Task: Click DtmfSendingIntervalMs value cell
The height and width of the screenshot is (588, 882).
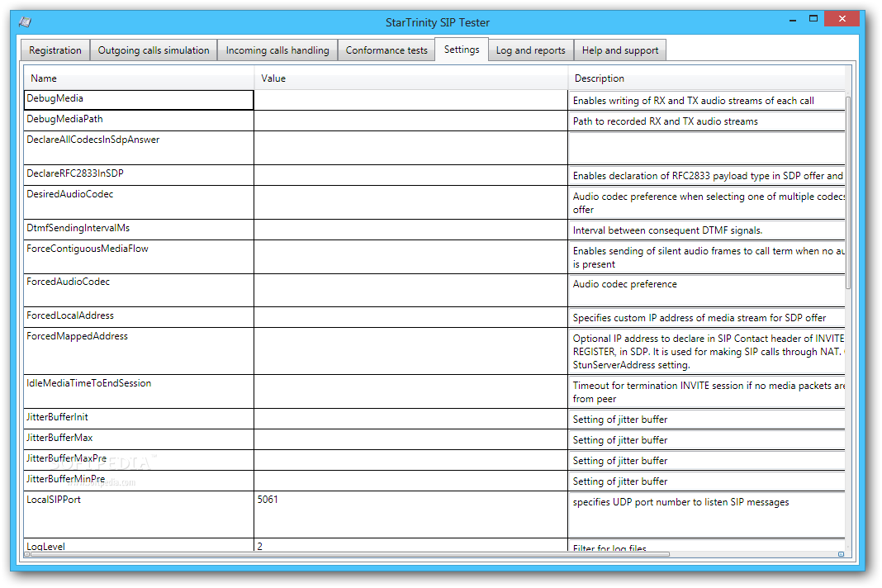Action: coord(410,230)
